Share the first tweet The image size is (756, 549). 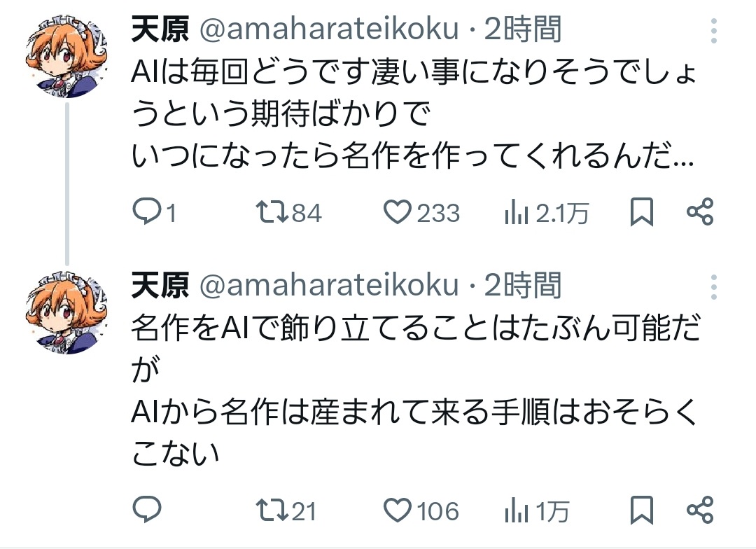click(699, 212)
